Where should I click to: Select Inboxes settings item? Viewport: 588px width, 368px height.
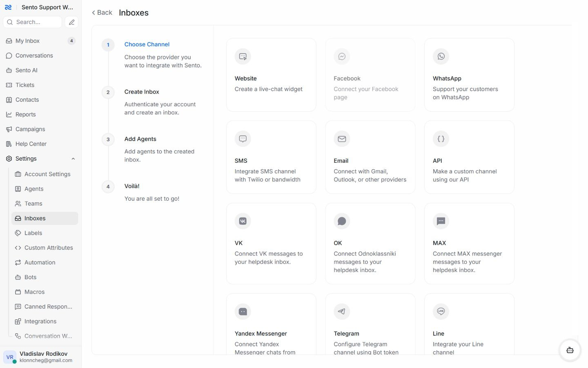pyautogui.click(x=45, y=218)
